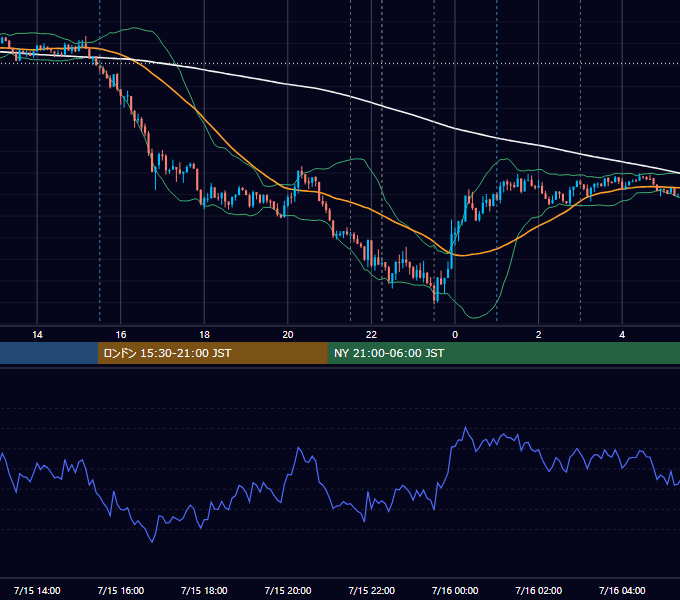Click the 7/16 00:00 date label
The image size is (680, 600).
[455, 590]
